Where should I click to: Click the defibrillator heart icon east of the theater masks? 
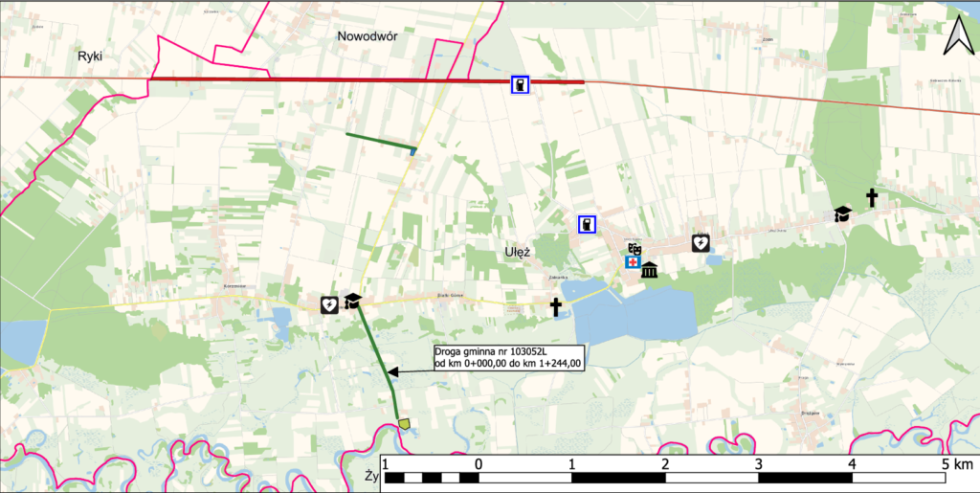701,243
